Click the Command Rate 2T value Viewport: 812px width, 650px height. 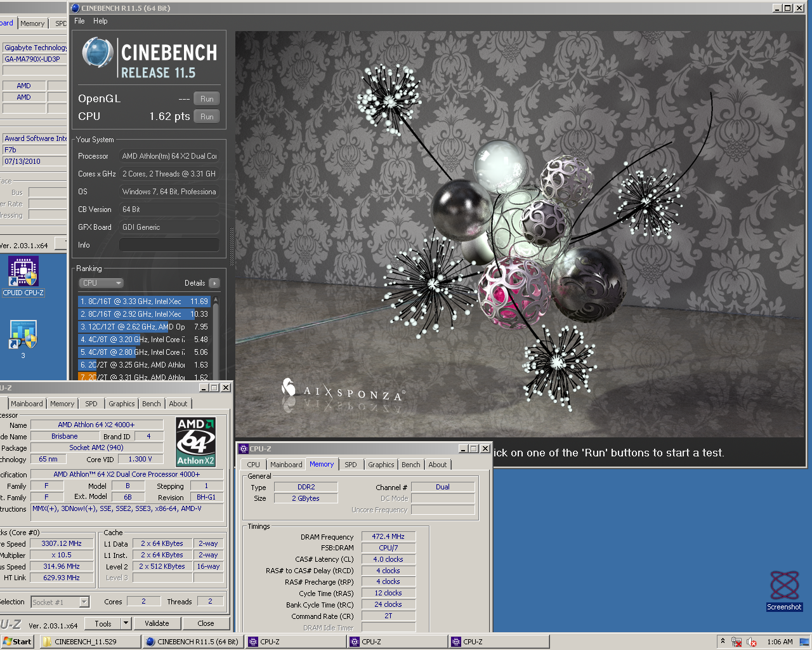pos(388,616)
